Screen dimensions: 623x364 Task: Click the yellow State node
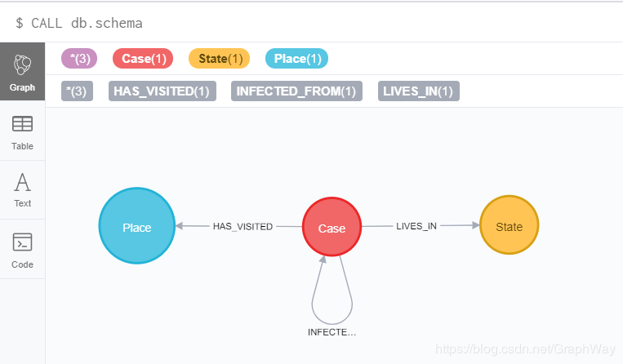pos(510,225)
